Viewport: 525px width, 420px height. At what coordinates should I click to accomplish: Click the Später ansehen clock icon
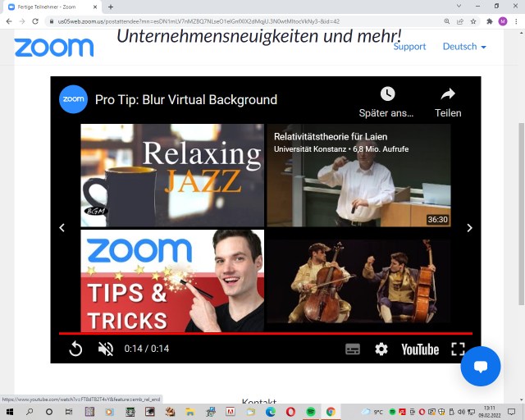[387, 94]
